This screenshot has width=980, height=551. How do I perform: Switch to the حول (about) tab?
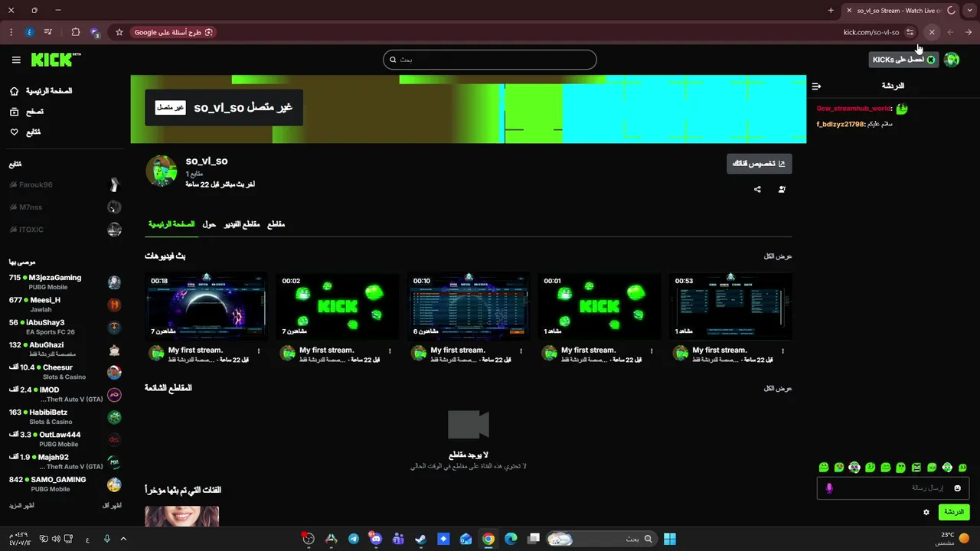click(209, 224)
